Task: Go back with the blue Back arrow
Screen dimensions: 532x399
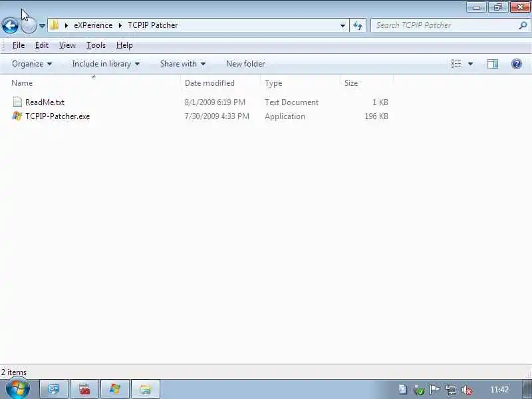Action: [x=10, y=25]
